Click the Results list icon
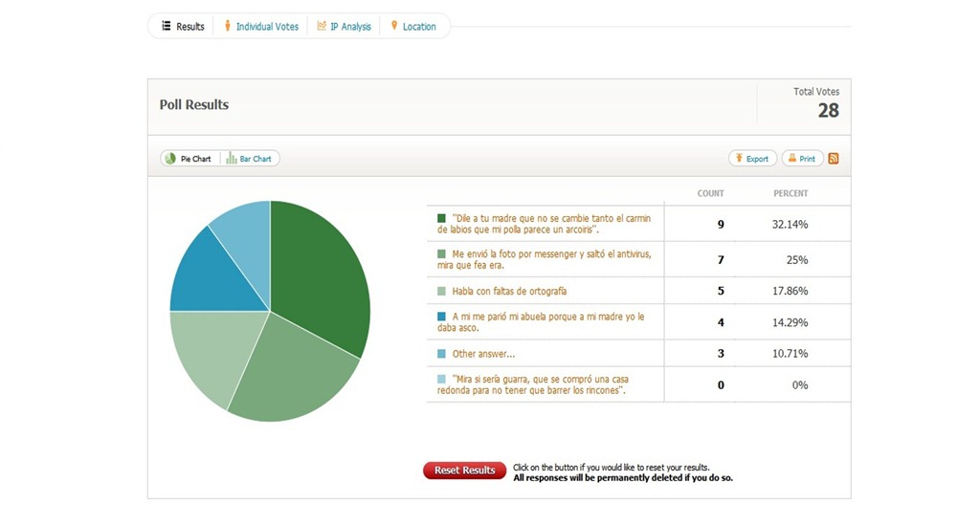This screenshot has width=980, height=526. 167,26
